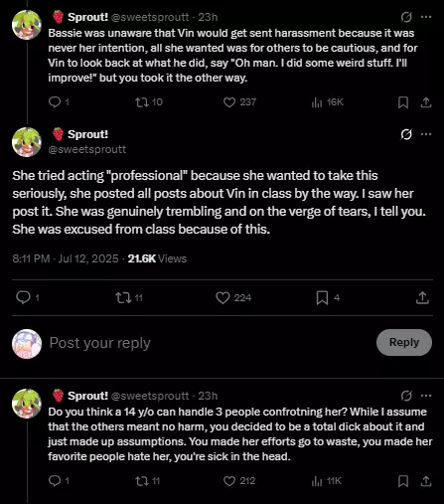
Task: Open the 21.6K Views count
Action: point(157,258)
